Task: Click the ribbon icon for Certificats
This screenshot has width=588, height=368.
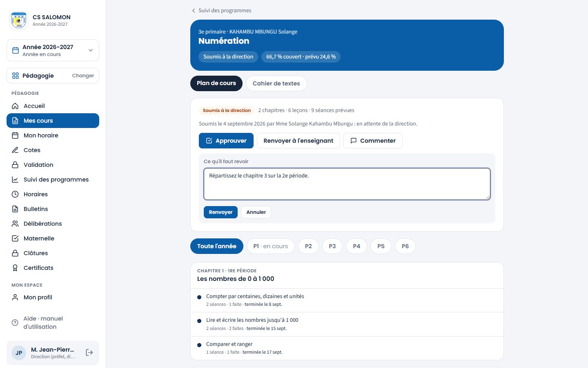Action: [15, 268]
